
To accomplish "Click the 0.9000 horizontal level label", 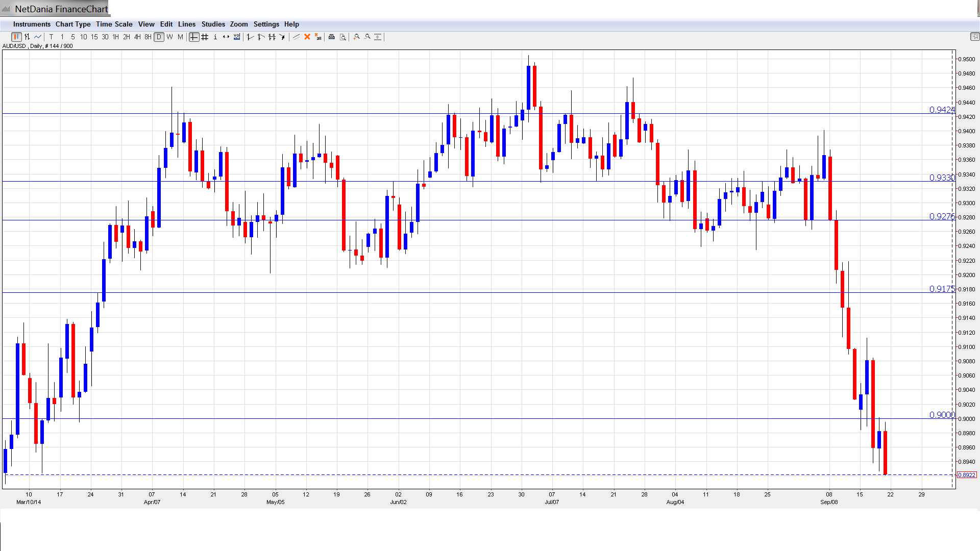I will coord(941,415).
